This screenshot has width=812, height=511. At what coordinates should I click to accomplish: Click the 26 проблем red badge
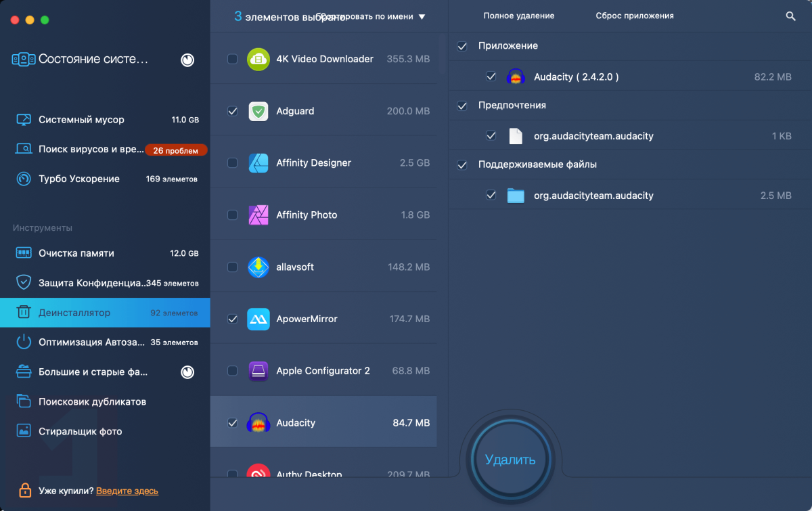(176, 150)
